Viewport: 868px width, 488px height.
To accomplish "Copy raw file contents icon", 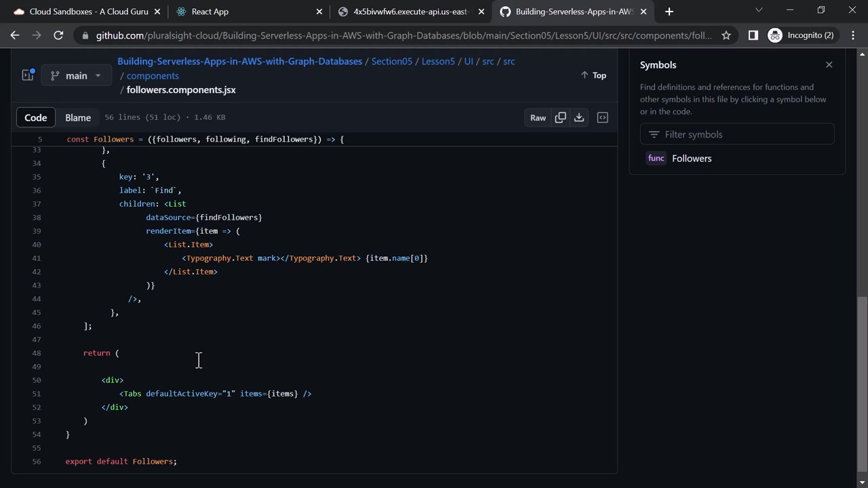I will (560, 117).
